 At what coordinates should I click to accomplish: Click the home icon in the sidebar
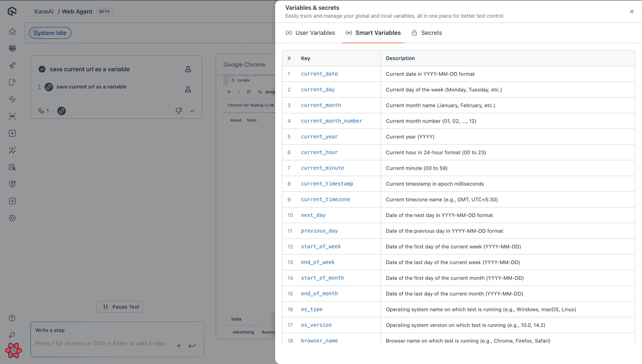coord(12,32)
